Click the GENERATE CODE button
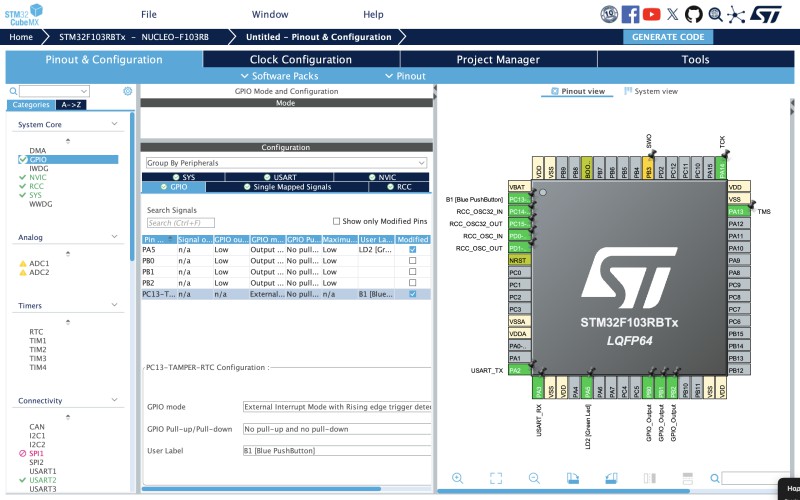 [x=668, y=37]
